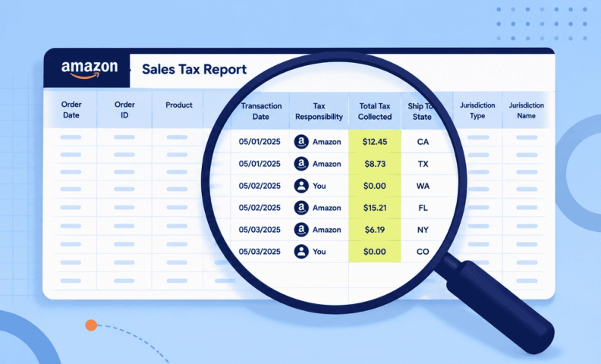601x364 pixels.
Task: Select the $8.73 tax cell
Action: 375,164
